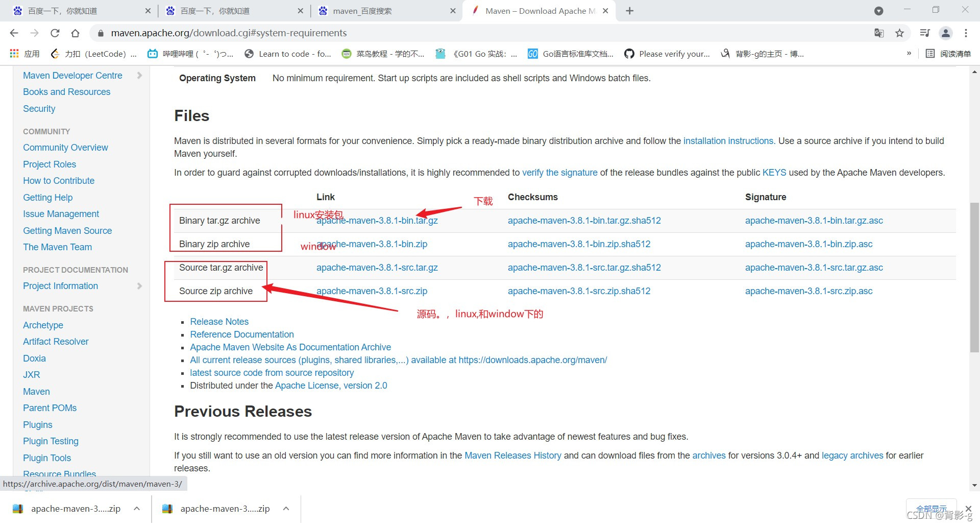
Task: Open the Maven Releases History link
Action: (512, 456)
